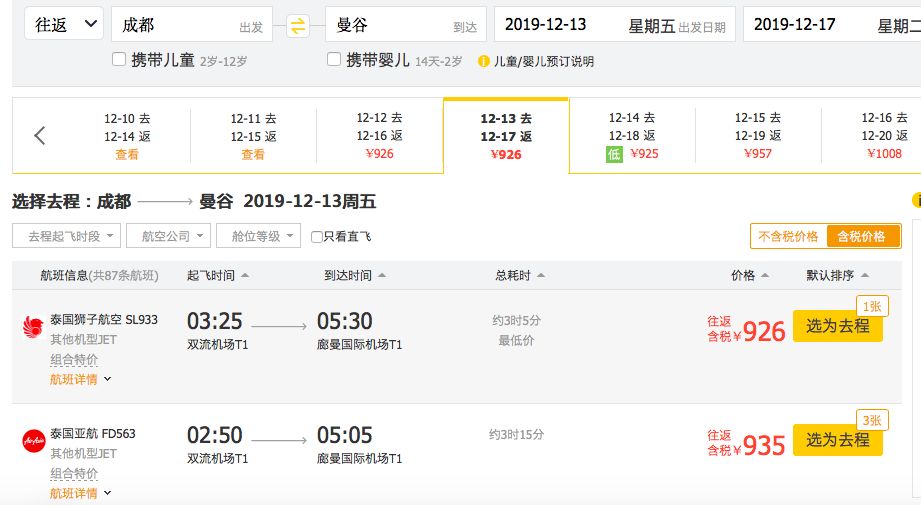The image size is (921, 505).
Task: Click 组合特价 under flight SL933
Action: point(74,359)
